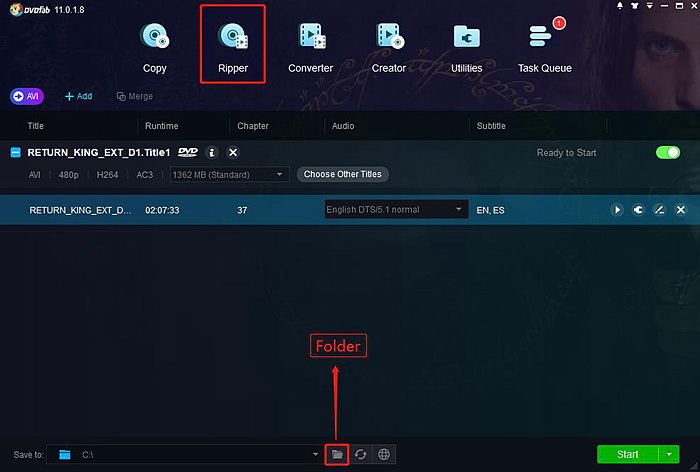Screen dimensions: 700x472
Task: Click the skin T-shirt icon
Action: pos(634,6)
